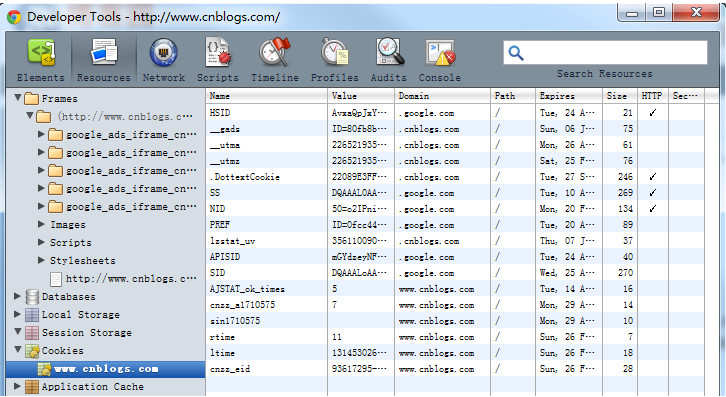Open the Timeline panel icon
This screenshot has height=397, width=726.
point(275,52)
